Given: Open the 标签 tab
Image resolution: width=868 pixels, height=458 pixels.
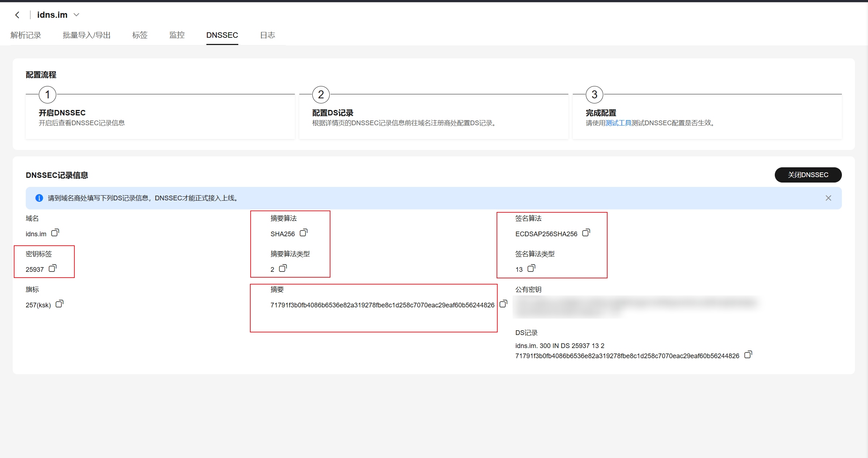Looking at the screenshot, I should 140,35.
